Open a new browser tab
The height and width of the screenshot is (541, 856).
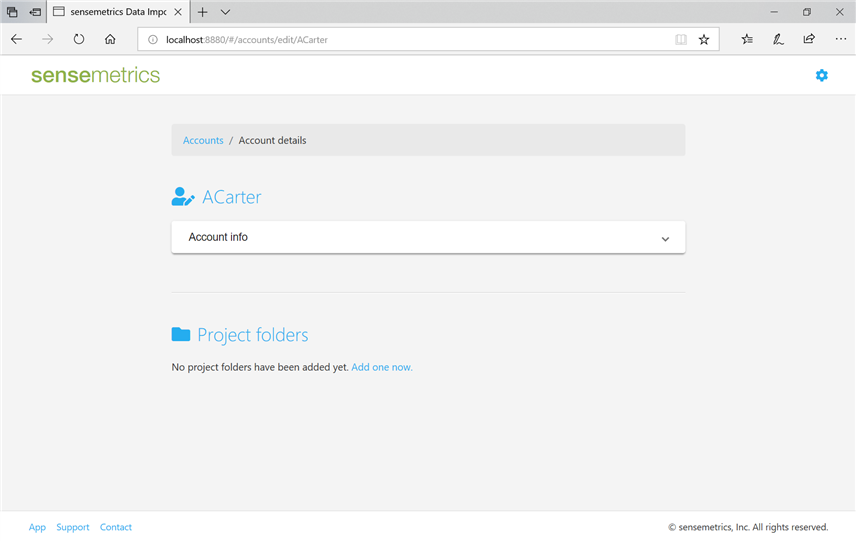click(202, 12)
